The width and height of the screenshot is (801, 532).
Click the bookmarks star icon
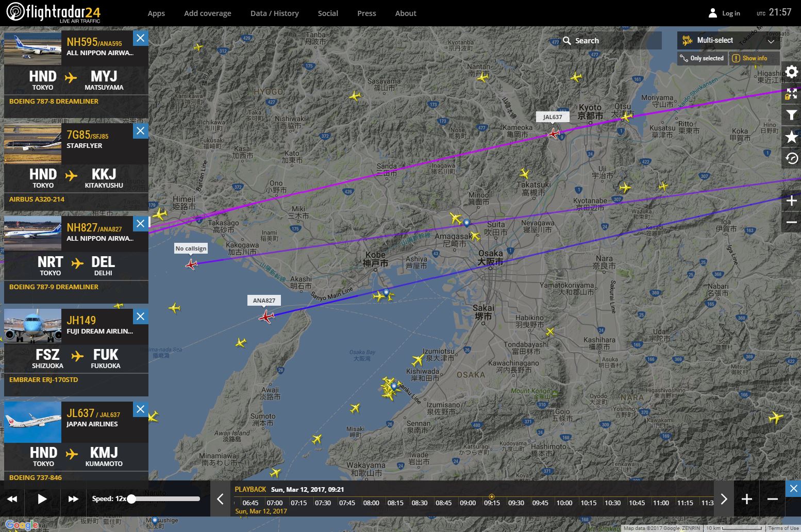(792, 137)
